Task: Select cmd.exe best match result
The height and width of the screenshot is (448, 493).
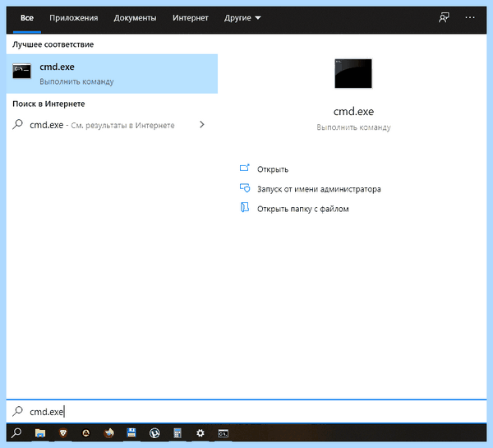Action: [112, 74]
